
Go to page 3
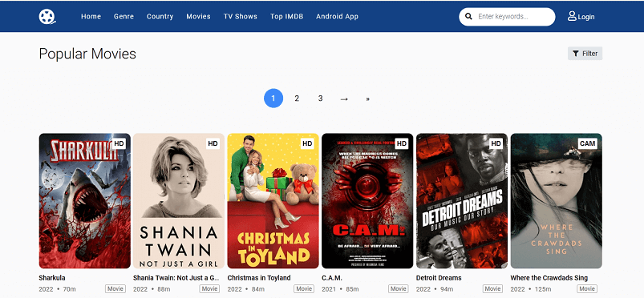[x=320, y=99]
